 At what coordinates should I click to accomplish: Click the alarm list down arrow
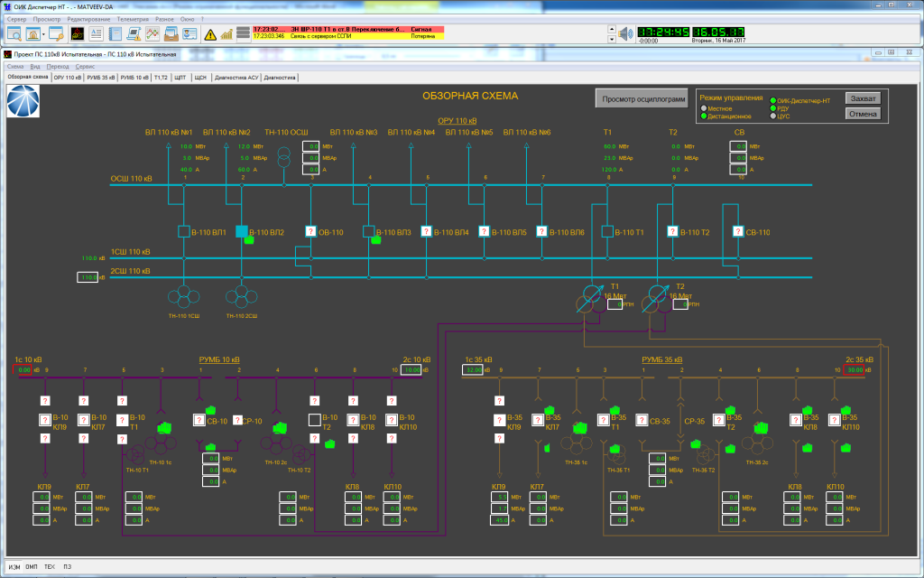[x=612, y=40]
